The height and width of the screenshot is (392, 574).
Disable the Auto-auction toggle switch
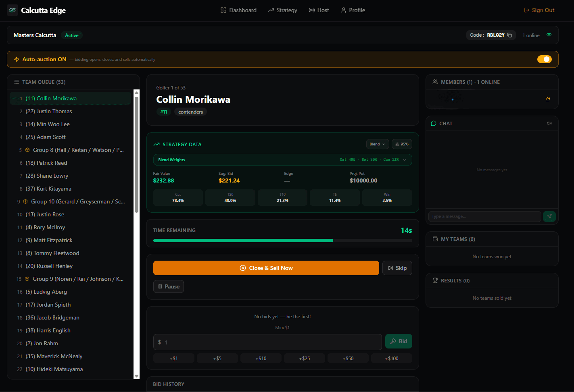545,59
